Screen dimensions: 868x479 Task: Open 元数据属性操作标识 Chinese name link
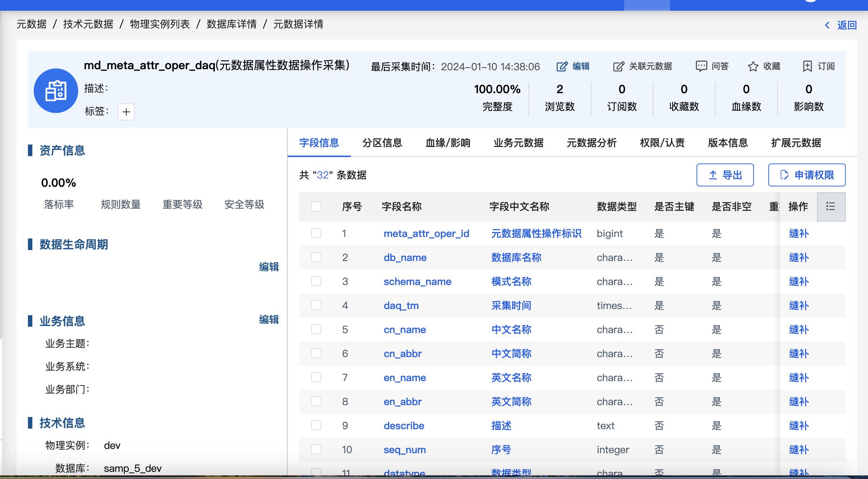pos(536,233)
